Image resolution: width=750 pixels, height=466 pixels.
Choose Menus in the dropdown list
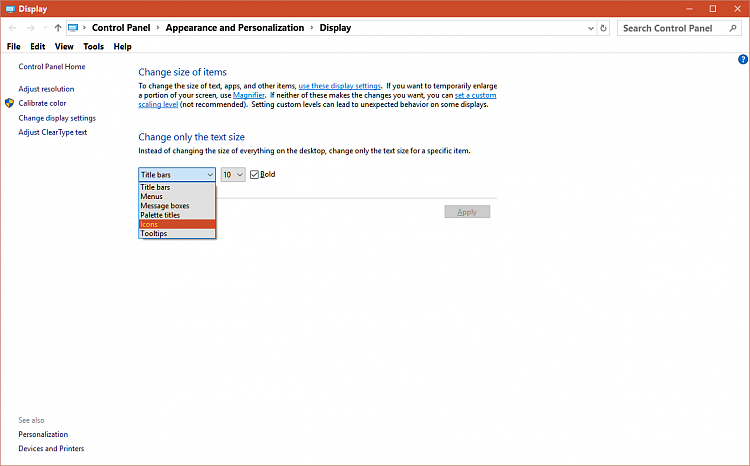pos(177,196)
